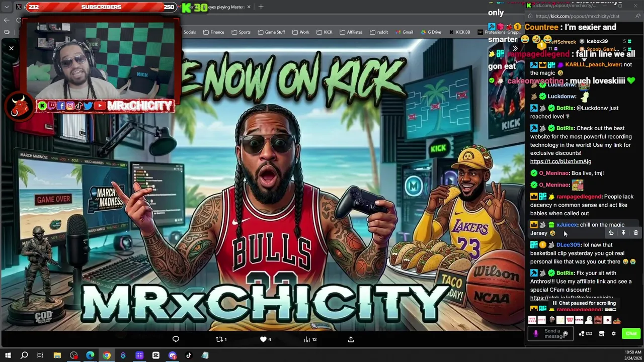Select the red W logo emote
The width and height of the screenshot is (644, 362).
pyautogui.click(x=570, y=320)
